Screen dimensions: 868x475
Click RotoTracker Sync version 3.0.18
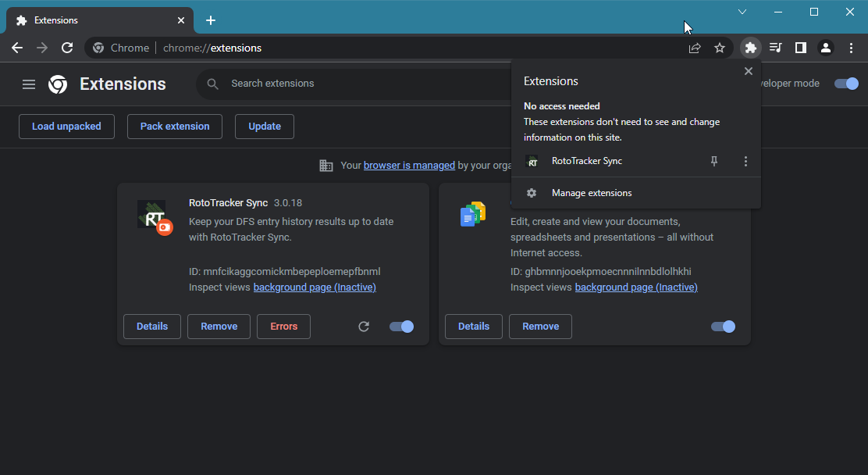(288, 203)
